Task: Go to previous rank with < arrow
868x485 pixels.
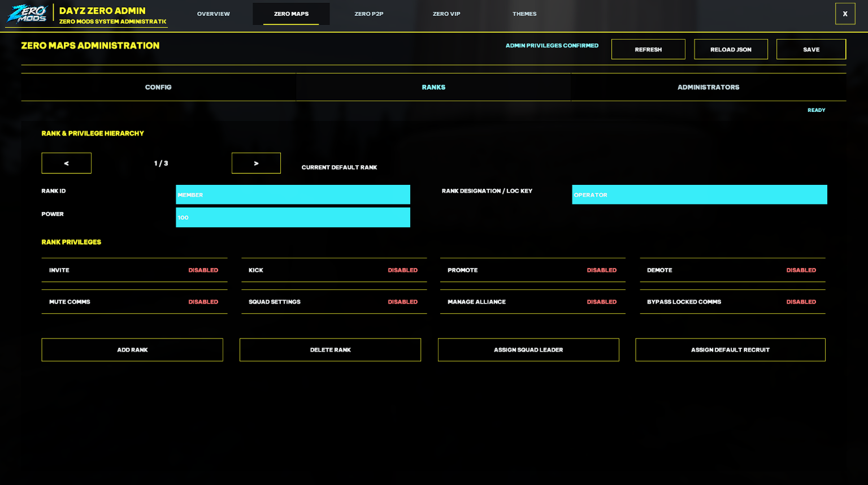Action: pos(66,163)
